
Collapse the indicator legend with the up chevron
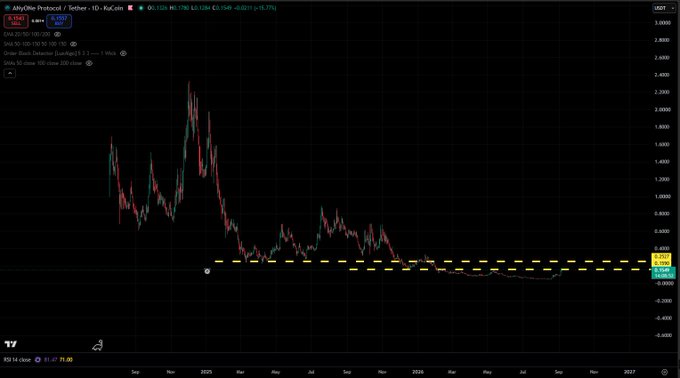[10, 73]
